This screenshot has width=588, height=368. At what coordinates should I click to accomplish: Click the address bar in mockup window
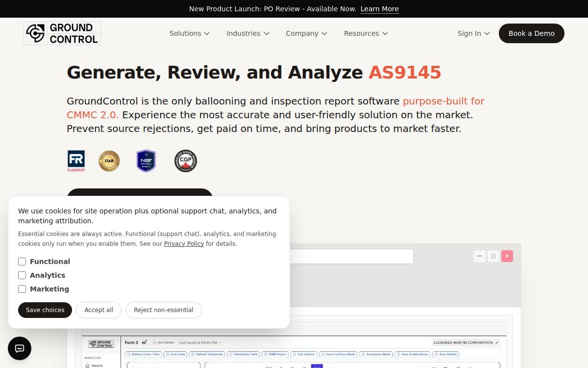pyautogui.click(x=351, y=256)
